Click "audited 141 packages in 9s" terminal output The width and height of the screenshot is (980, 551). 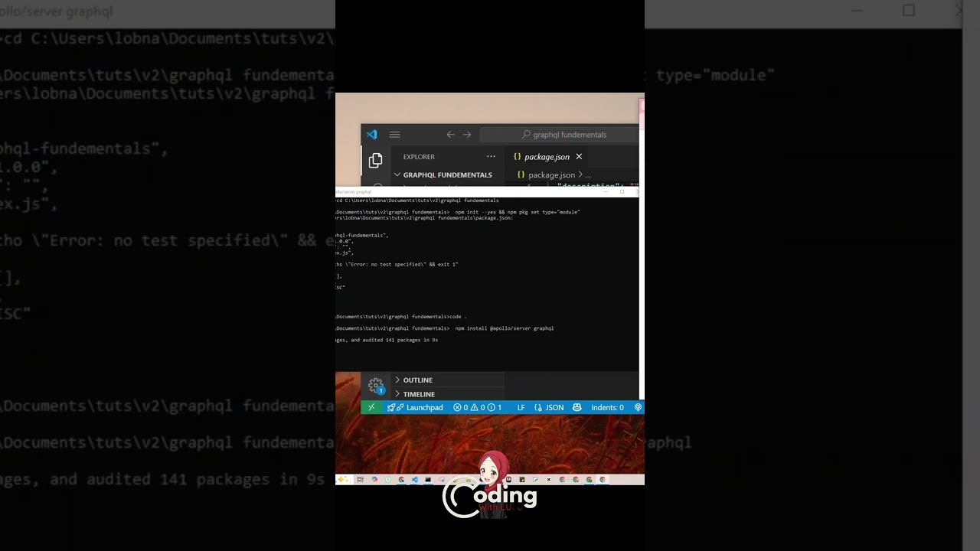pyautogui.click(x=394, y=340)
